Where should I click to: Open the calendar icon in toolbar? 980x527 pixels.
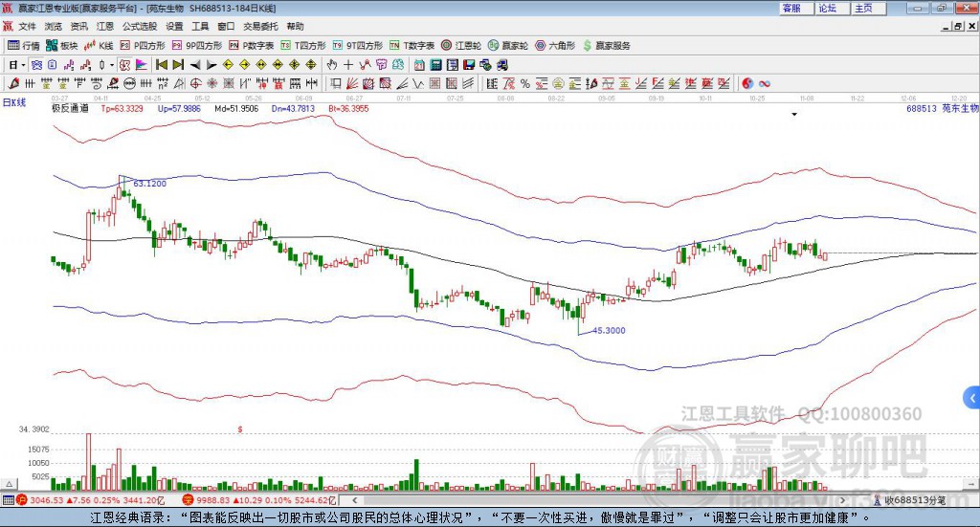pos(419,65)
